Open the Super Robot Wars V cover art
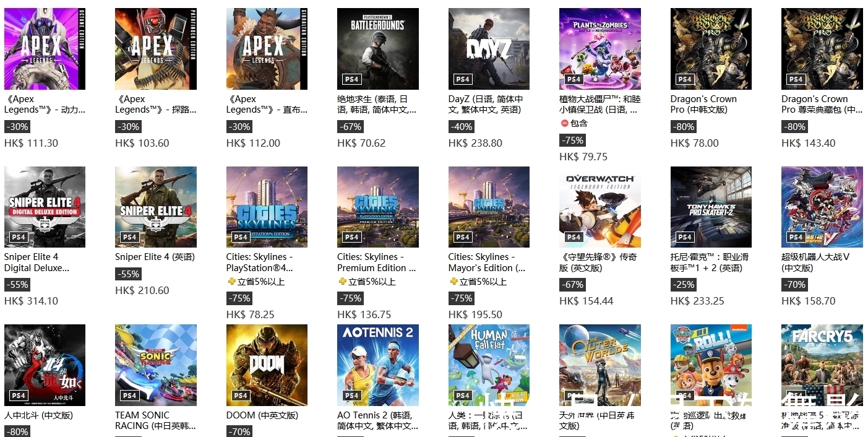Image resolution: width=868 pixels, height=437 pixels. [822, 207]
